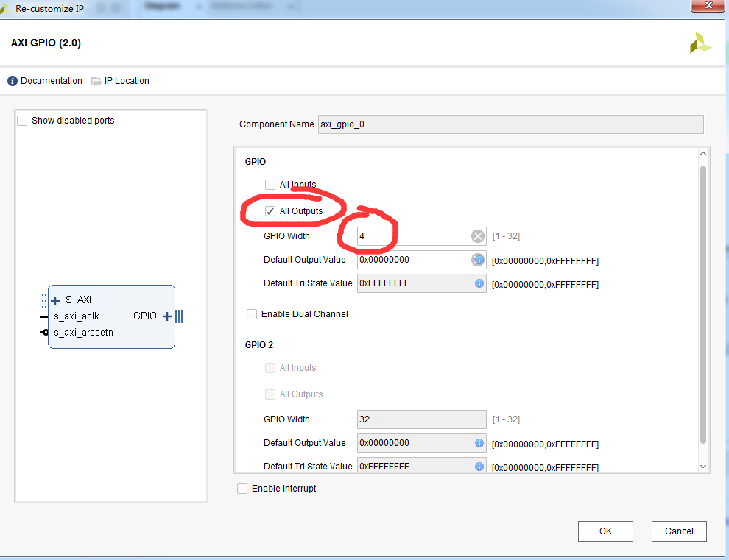
Task: Click the AXI GPIO (2.0) title
Action: [x=46, y=43]
